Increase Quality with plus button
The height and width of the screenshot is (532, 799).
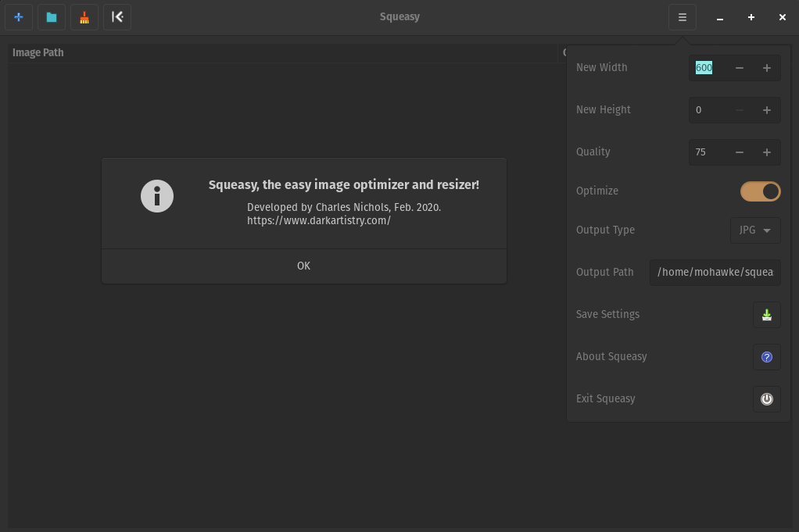(x=766, y=152)
